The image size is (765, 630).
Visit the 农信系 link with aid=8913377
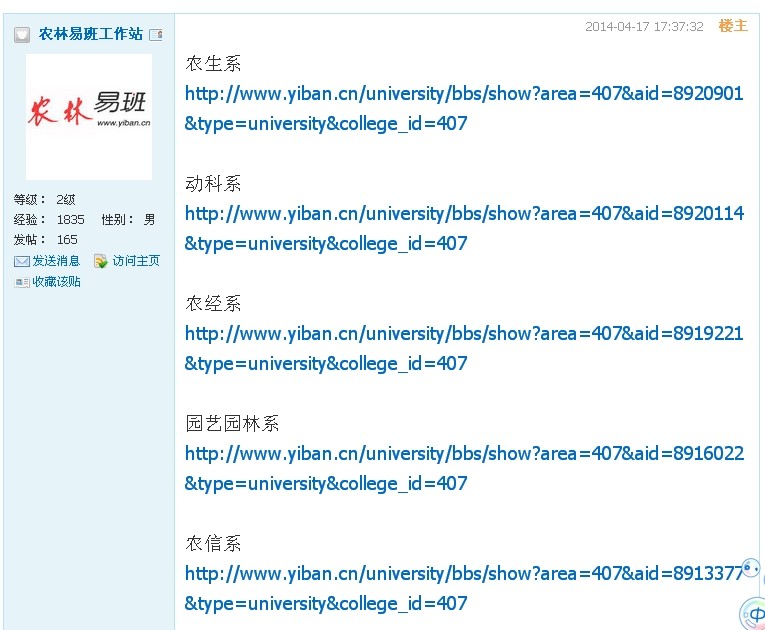pos(464,574)
